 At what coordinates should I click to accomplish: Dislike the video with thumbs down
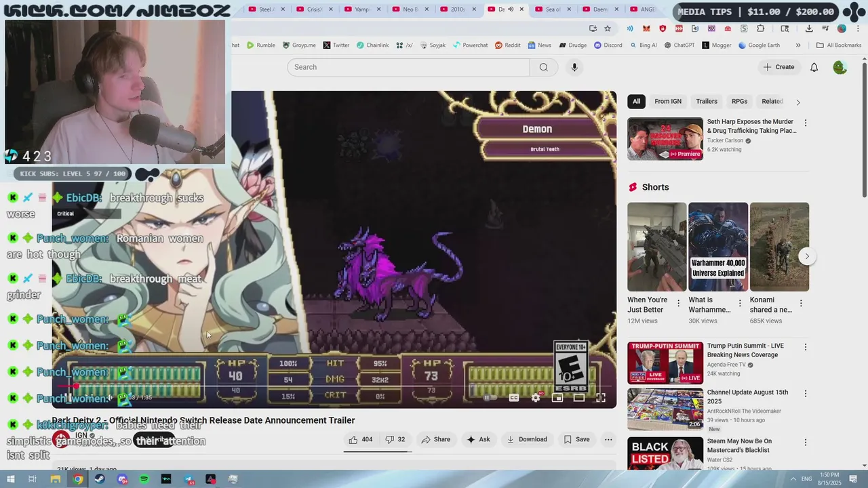[395, 439]
